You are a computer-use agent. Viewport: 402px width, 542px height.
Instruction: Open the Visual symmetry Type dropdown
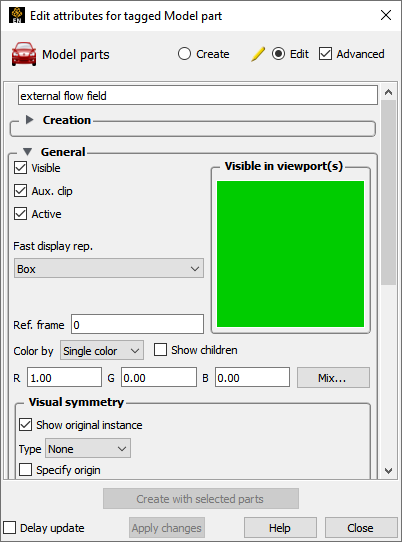coord(88,449)
